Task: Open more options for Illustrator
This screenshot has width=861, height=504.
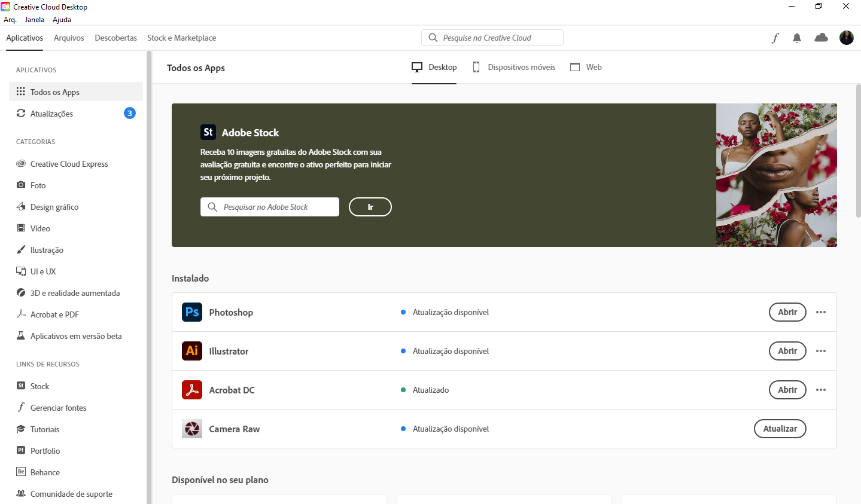Action: pyautogui.click(x=821, y=351)
